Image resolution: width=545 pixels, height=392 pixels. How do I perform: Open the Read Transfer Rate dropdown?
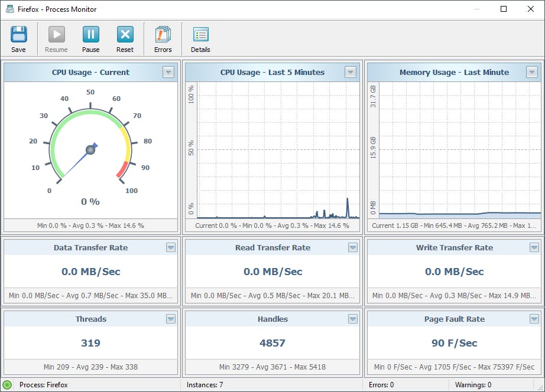click(x=353, y=247)
